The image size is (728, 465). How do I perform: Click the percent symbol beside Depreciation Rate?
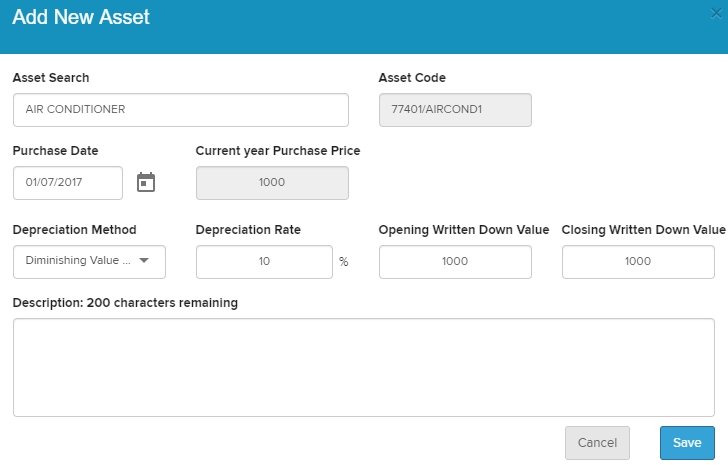tap(343, 262)
